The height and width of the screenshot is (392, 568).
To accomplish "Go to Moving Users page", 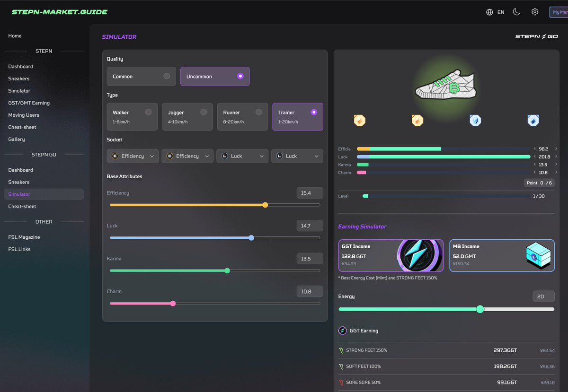I will point(24,115).
